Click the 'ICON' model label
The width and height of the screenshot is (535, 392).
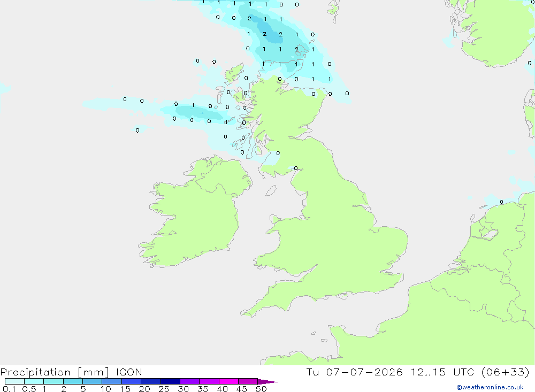tap(129, 372)
